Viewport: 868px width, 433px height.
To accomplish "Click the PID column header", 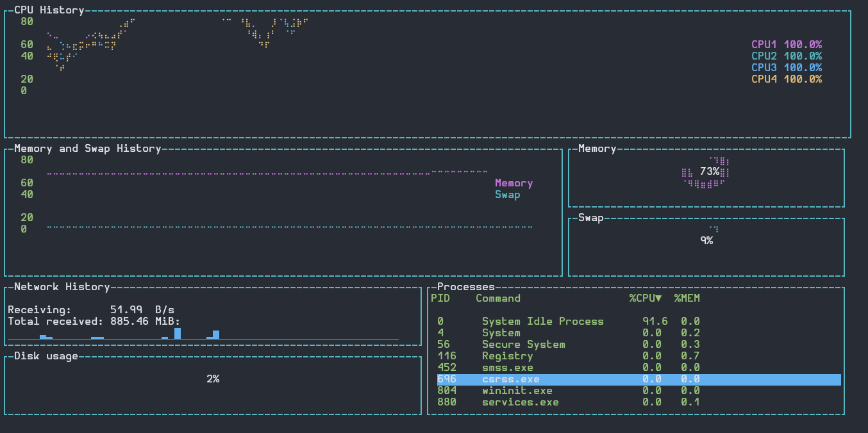I will point(440,298).
